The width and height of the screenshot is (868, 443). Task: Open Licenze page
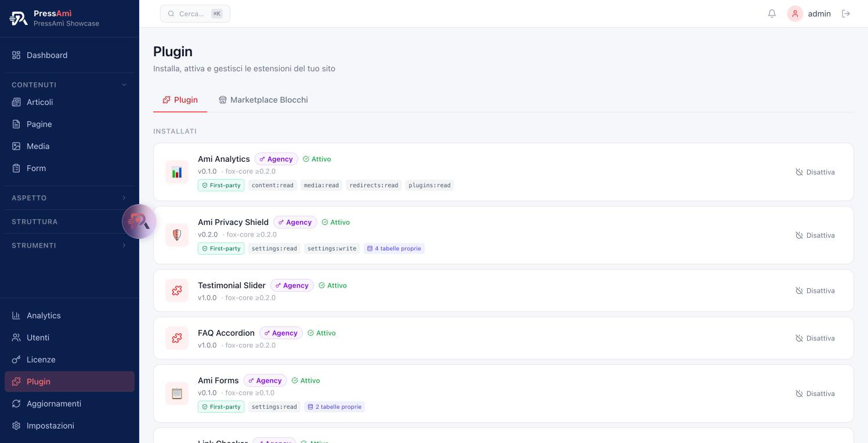(70, 360)
